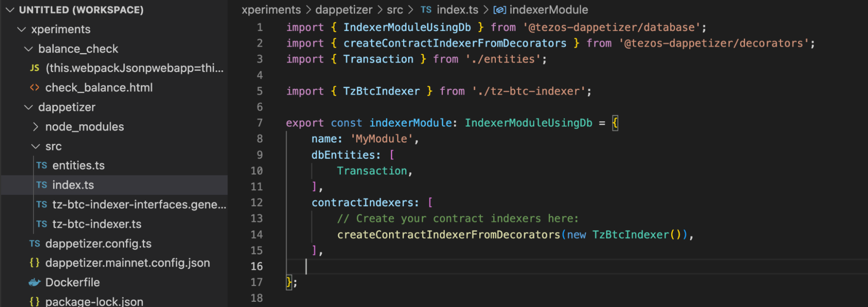Collapse the src folder chevron
Screen dimensions: 868x307
36,147
